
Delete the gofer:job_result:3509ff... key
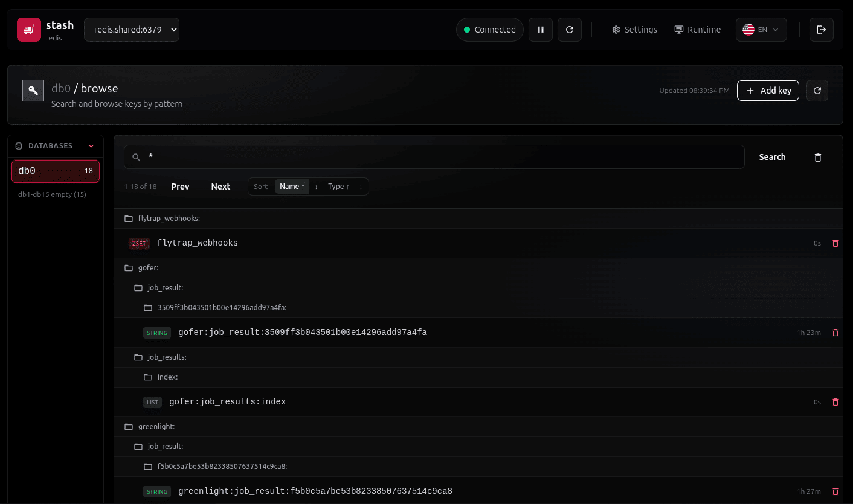pyautogui.click(x=835, y=333)
